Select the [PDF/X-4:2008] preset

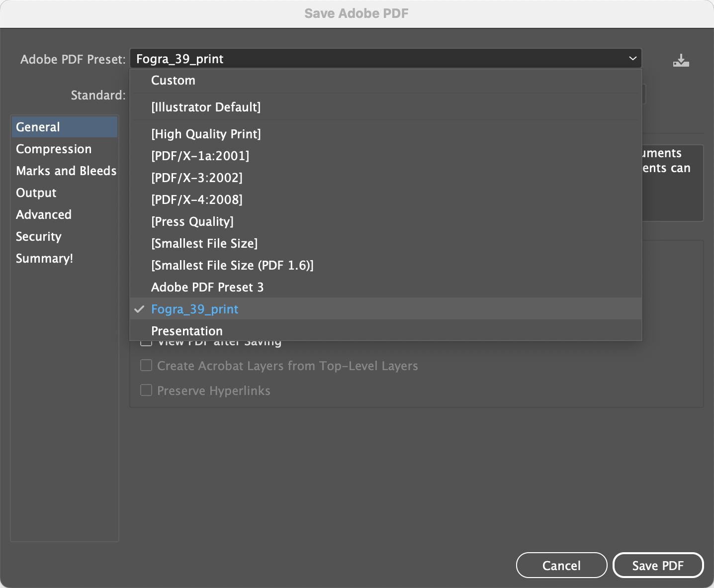pos(385,199)
